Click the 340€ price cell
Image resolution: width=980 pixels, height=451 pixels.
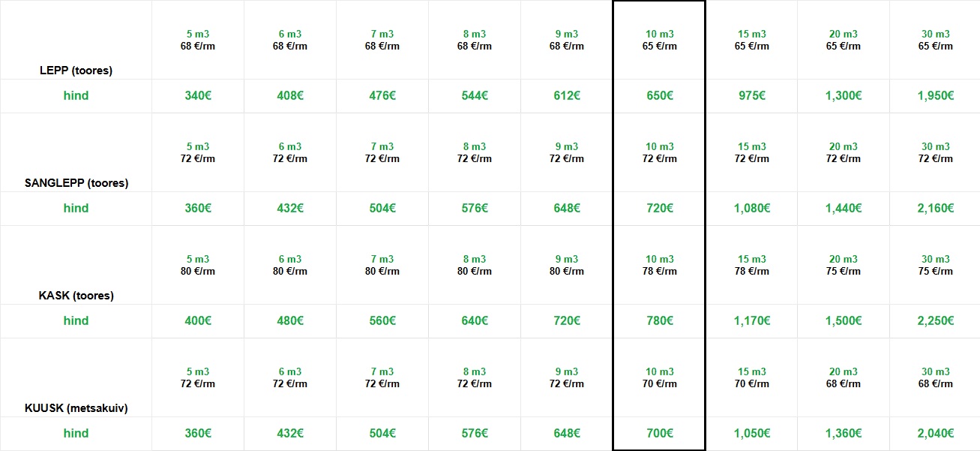(x=198, y=96)
